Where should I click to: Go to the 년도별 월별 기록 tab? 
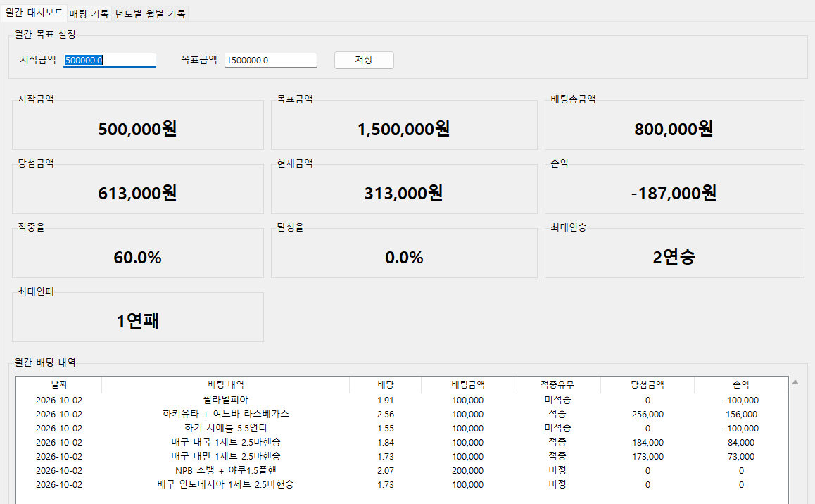point(150,13)
